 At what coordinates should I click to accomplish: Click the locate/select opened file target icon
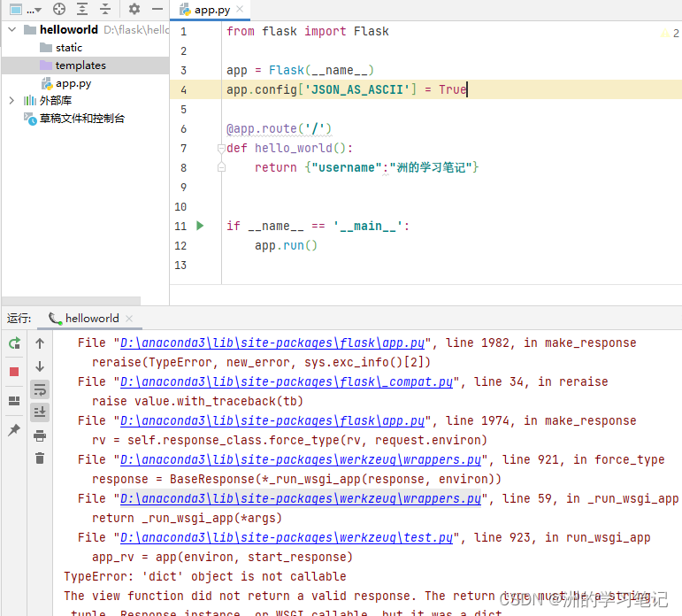[x=59, y=9]
